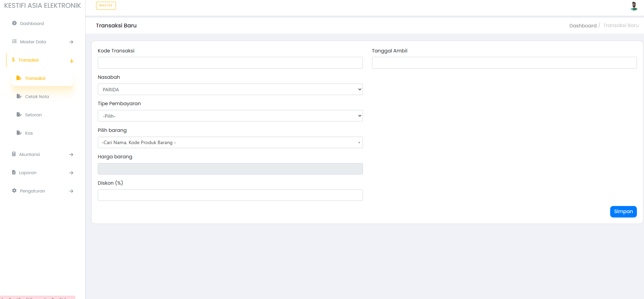Click the Kas edit icon
644x299 pixels.
[19, 133]
